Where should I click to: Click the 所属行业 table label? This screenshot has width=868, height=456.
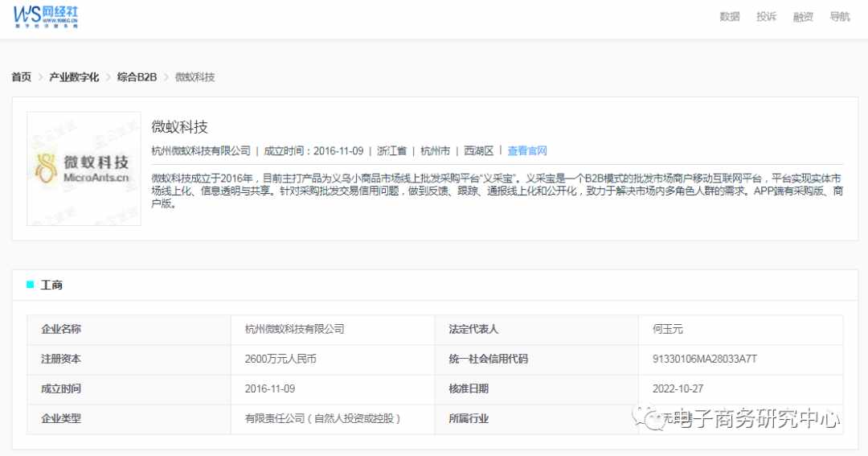(x=469, y=419)
